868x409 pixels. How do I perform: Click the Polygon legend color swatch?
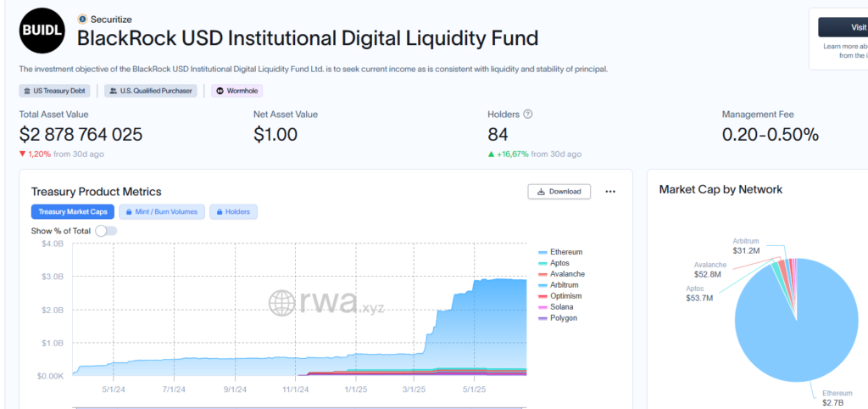point(542,318)
